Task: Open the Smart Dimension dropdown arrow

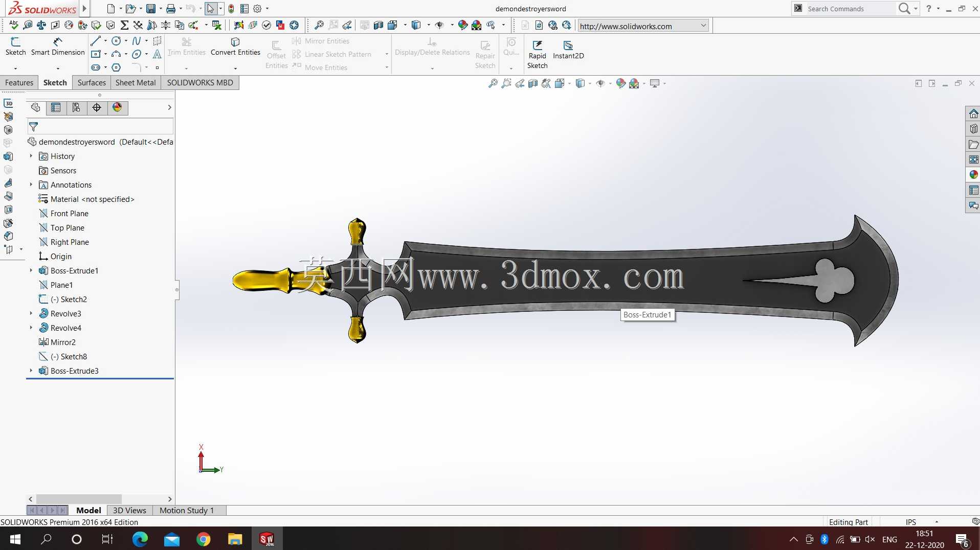Action: click(x=58, y=68)
